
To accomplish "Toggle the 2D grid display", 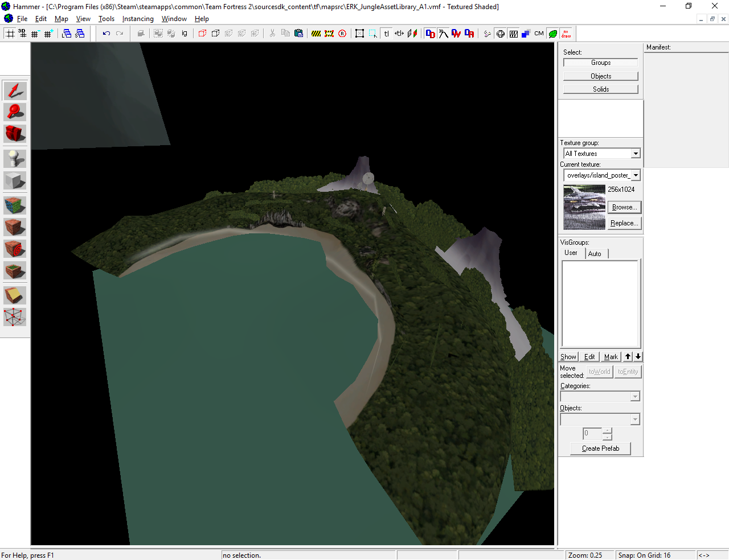I will click(10, 34).
